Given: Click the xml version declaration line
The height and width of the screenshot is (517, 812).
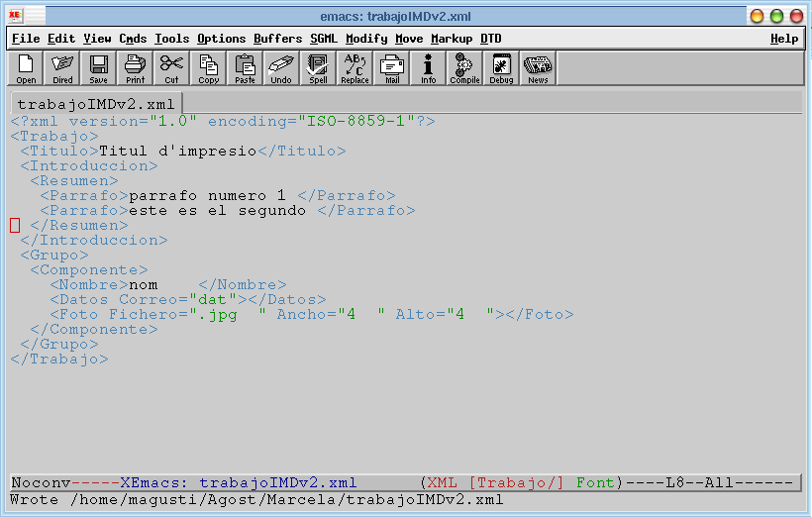Looking at the screenshot, I should (x=223, y=121).
